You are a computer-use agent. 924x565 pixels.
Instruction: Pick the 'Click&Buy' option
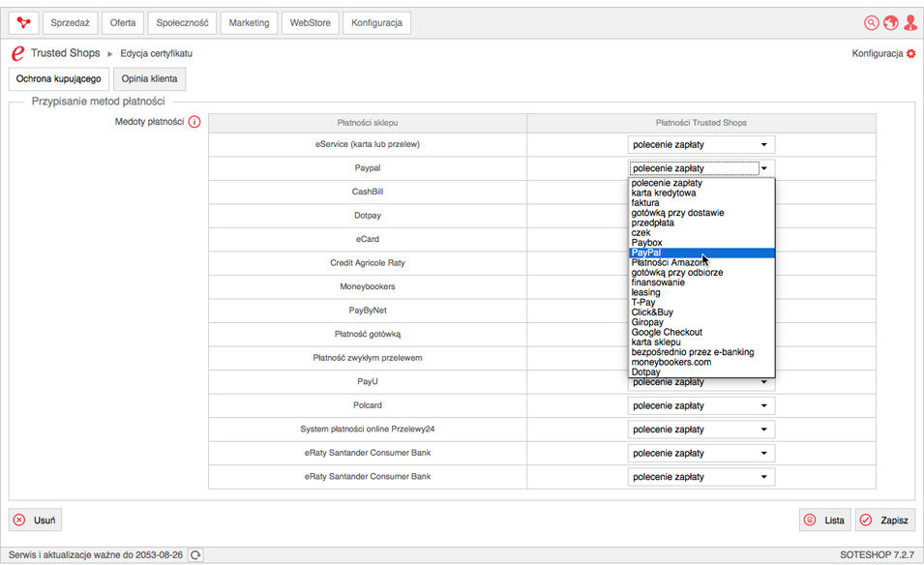tap(701, 312)
